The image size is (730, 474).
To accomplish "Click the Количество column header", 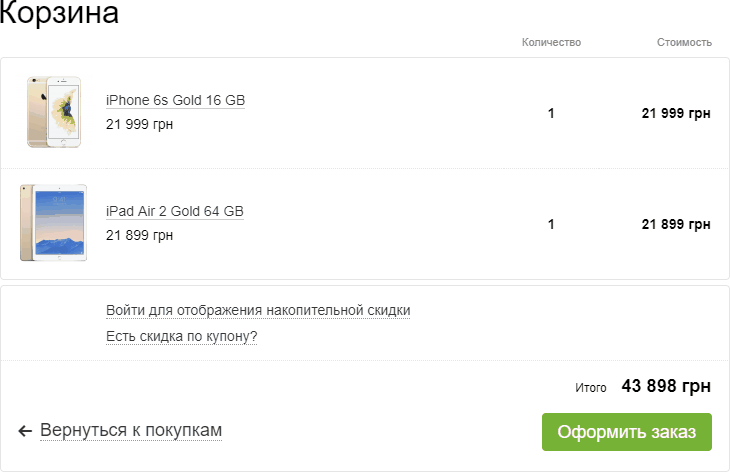I will pos(551,42).
